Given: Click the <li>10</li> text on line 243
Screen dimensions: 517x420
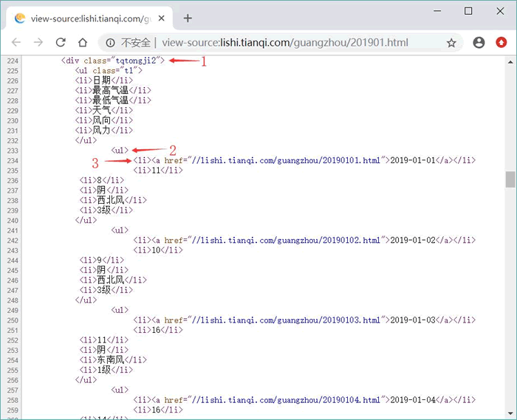Looking at the screenshot, I should click(158, 250).
